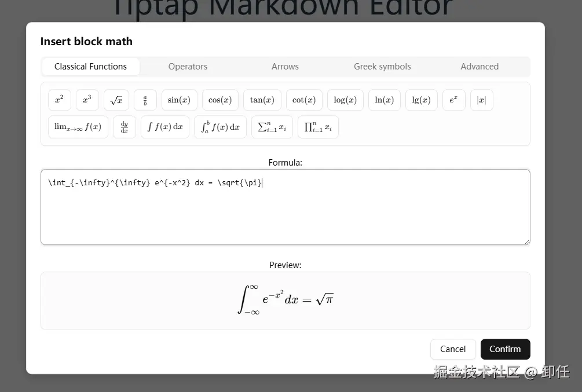The width and height of the screenshot is (582, 392).
Task: Insert the dy/dx derivative symbol
Action: 125,127
